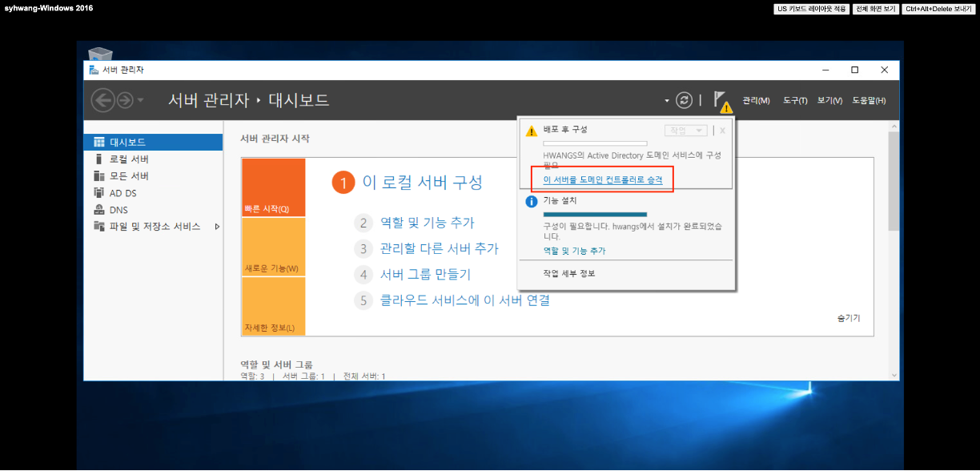
Task: Open the 작업 dropdown in notification
Action: tap(685, 131)
